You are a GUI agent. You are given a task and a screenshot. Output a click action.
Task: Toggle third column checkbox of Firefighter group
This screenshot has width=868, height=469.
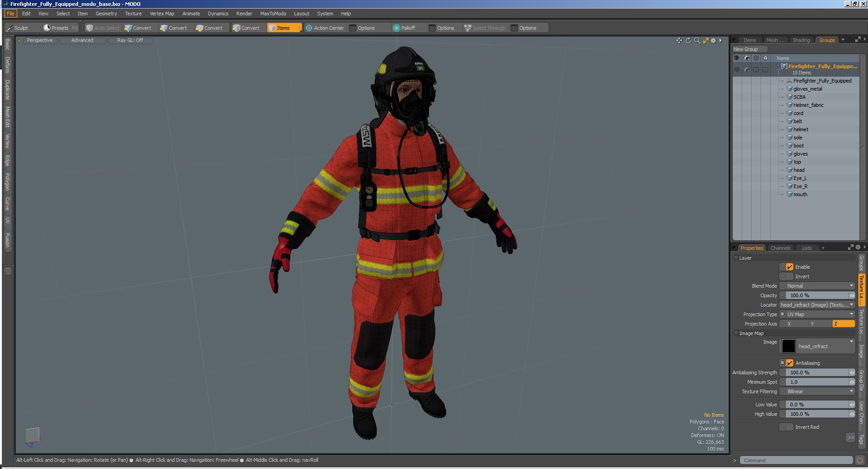756,70
